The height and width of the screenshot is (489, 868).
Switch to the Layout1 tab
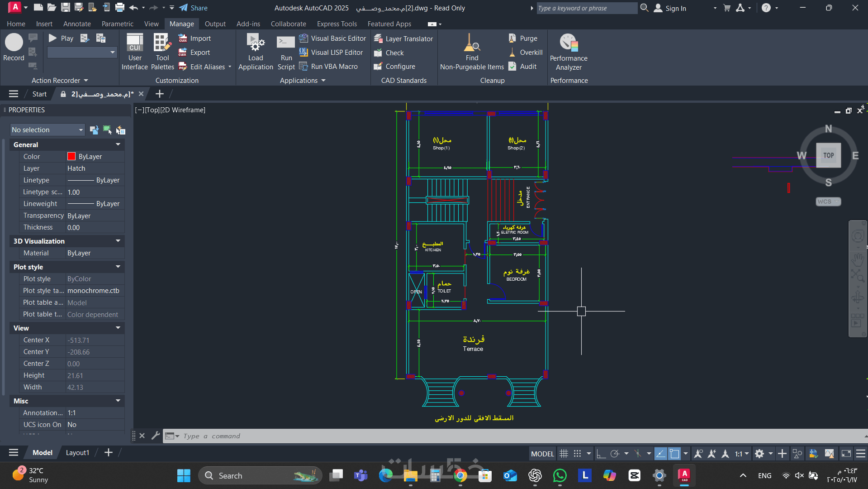click(x=77, y=452)
